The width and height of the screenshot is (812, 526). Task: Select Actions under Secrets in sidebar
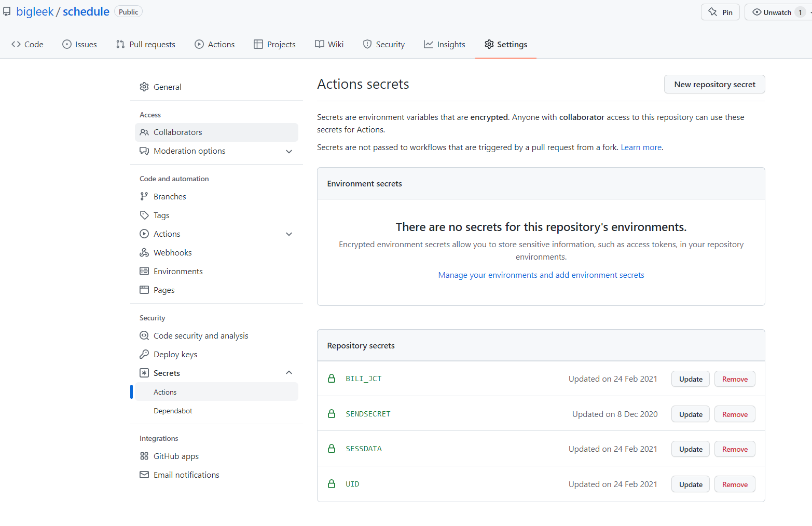pyautogui.click(x=217, y=392)
